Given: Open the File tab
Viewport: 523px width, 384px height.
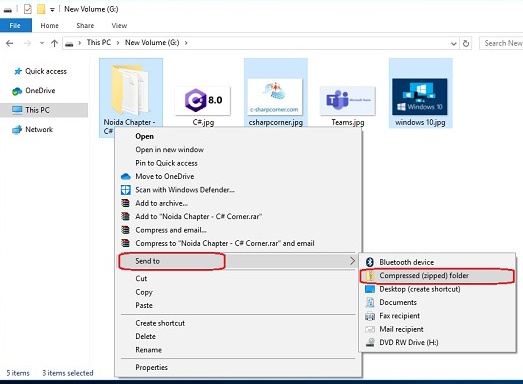Looking at the screenshot, I should click(15, 25).
